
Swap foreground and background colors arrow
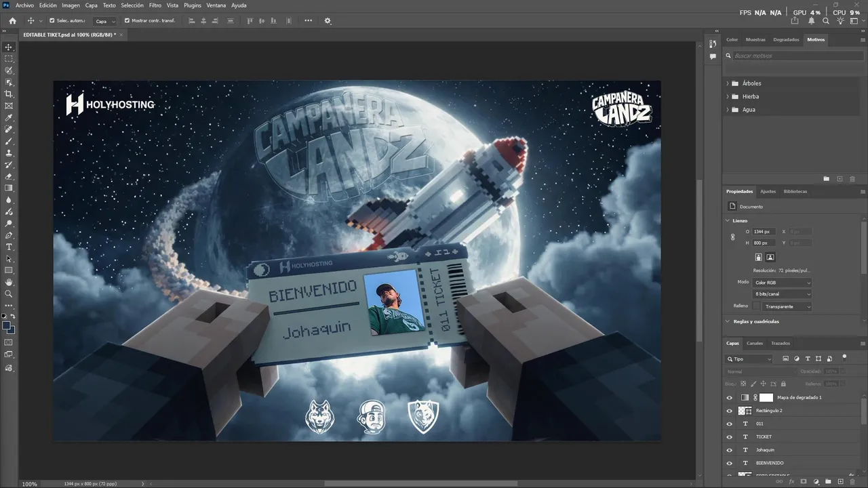(x=13, y=317)
